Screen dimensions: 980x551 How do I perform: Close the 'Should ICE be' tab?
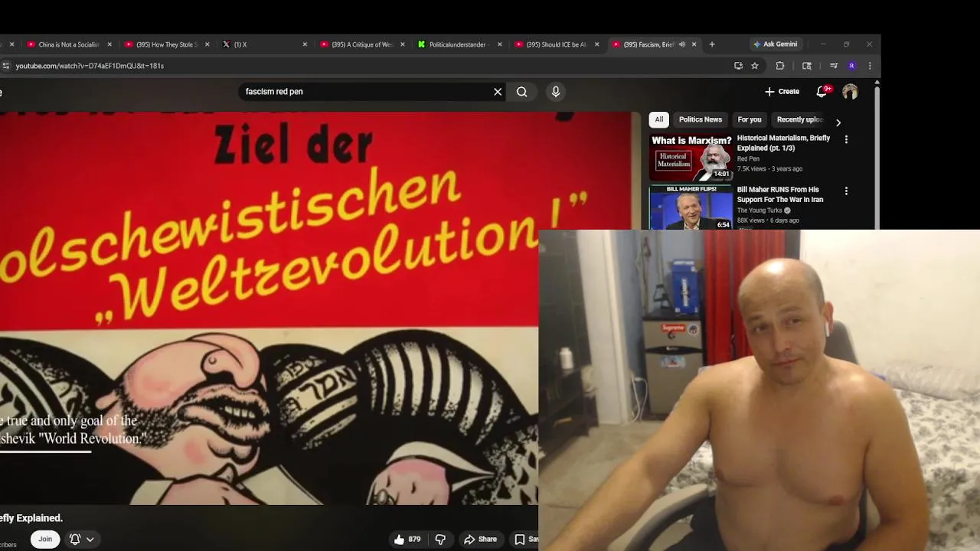597,44
